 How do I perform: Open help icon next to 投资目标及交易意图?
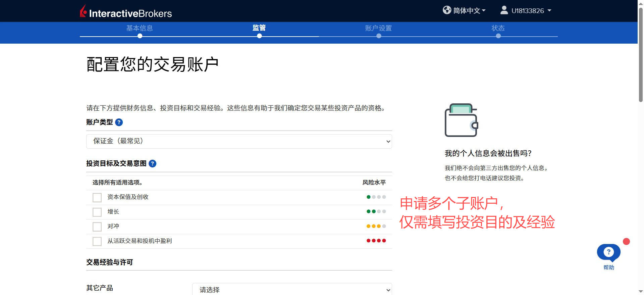point(152,164)
